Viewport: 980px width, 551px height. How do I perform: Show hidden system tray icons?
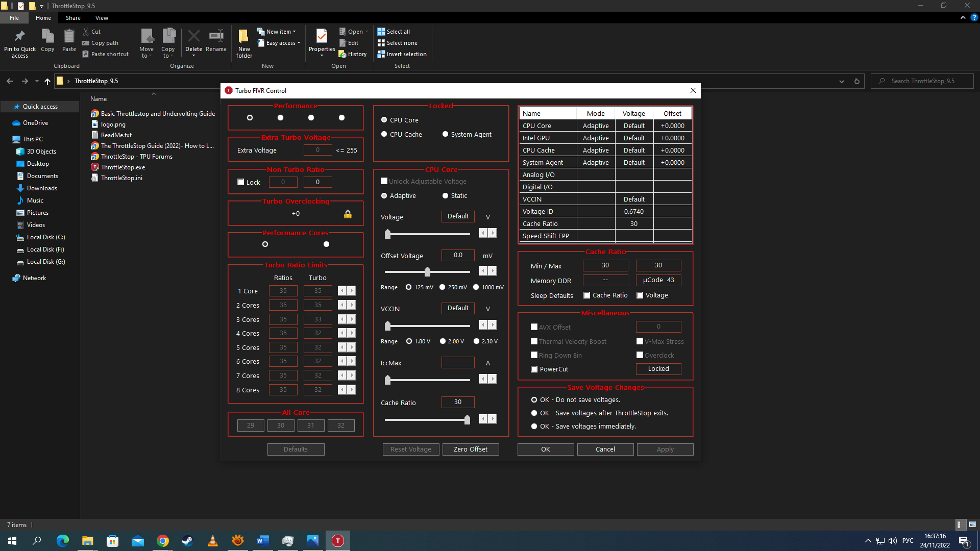[868, 541]
